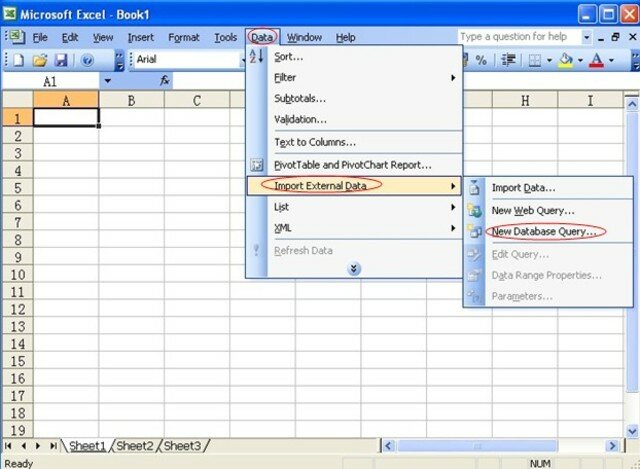This screenshot has height=469, width=640.
Task: Click the horizontal scrollbar right arrow
Action: pos(612,446)
